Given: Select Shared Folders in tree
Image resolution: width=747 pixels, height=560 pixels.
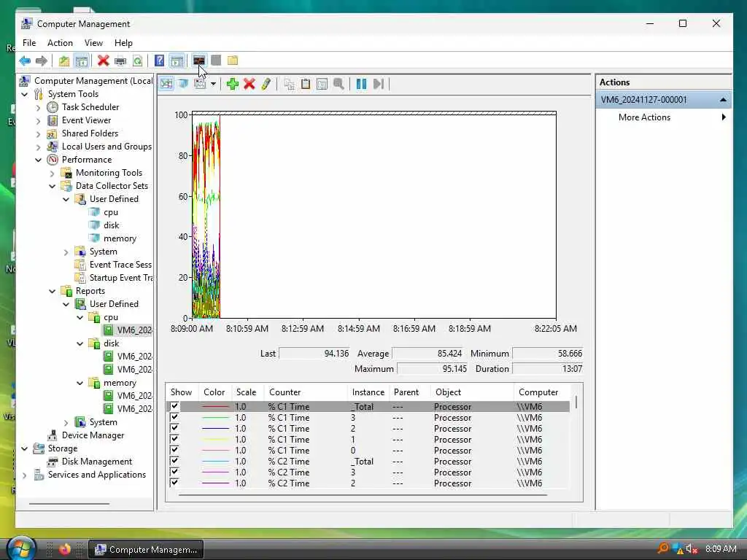Looking at the screenshot, I should click(x=90, y=133).
